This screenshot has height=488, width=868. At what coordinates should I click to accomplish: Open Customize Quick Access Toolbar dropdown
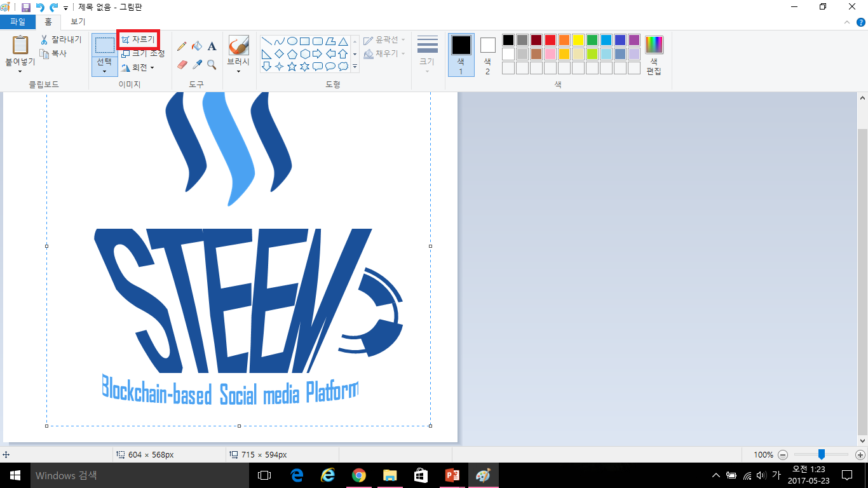point(66,8)
